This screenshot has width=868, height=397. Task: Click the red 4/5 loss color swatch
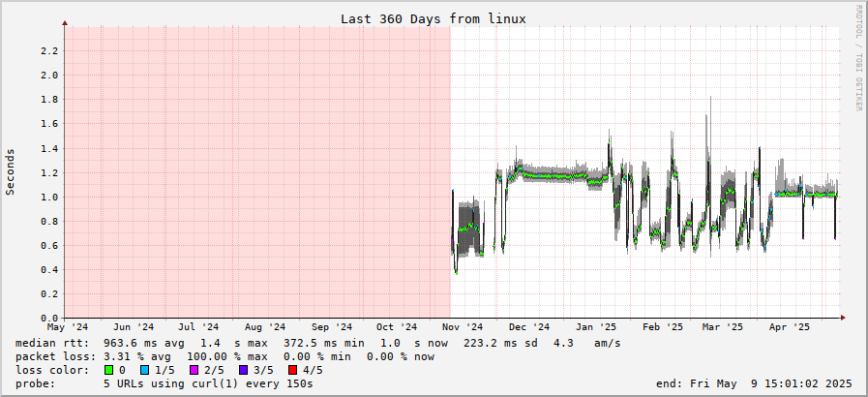pos(293,370)
